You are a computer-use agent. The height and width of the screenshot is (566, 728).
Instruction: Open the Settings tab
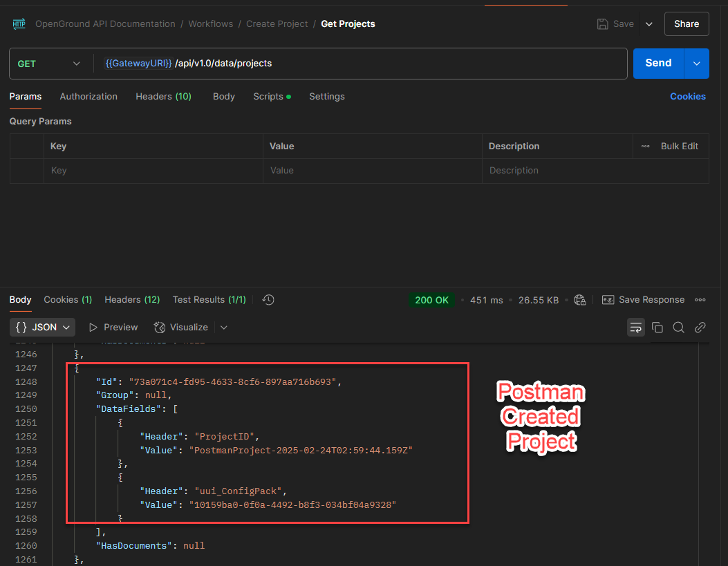pyautogui.click(x=327, y=97)
